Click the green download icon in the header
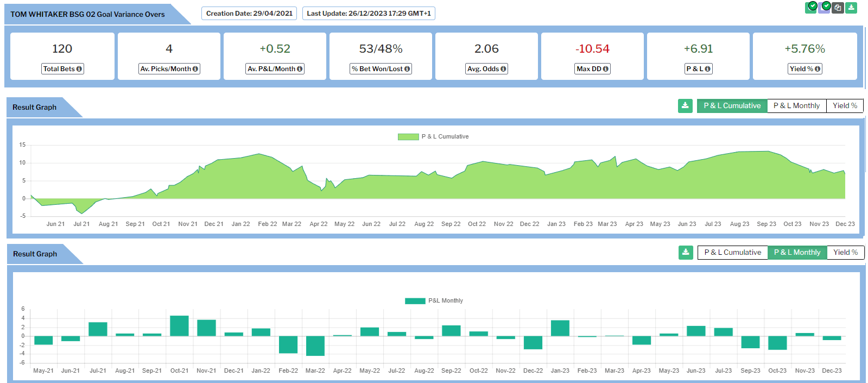This screenshot has height=383, width=868. pos(851,8)
